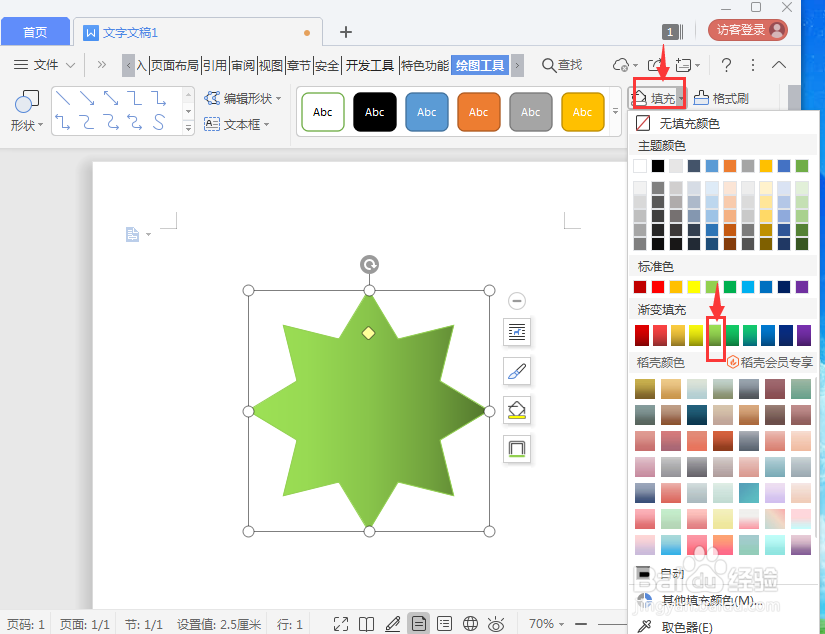The width and height of the screenshot is (825, 634).
Task: Click the zoom out minus button
Action: pos(581,624)
